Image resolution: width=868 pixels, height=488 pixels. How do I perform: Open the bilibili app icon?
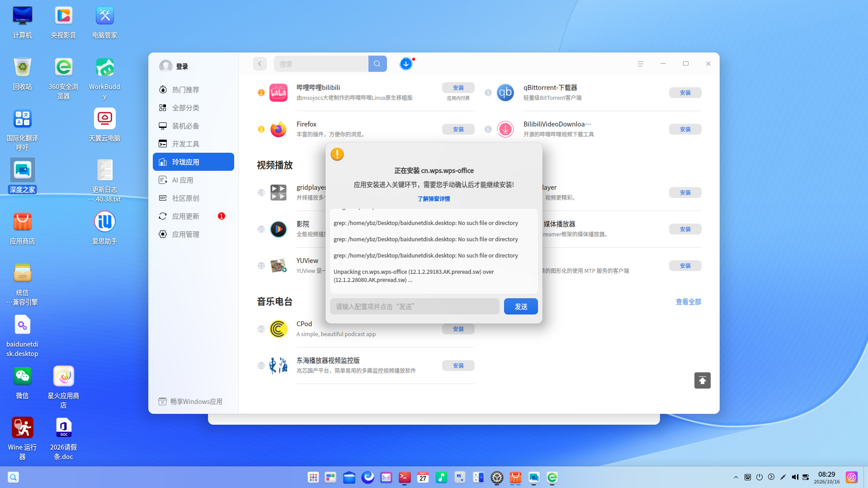click(x=278, y=93)
